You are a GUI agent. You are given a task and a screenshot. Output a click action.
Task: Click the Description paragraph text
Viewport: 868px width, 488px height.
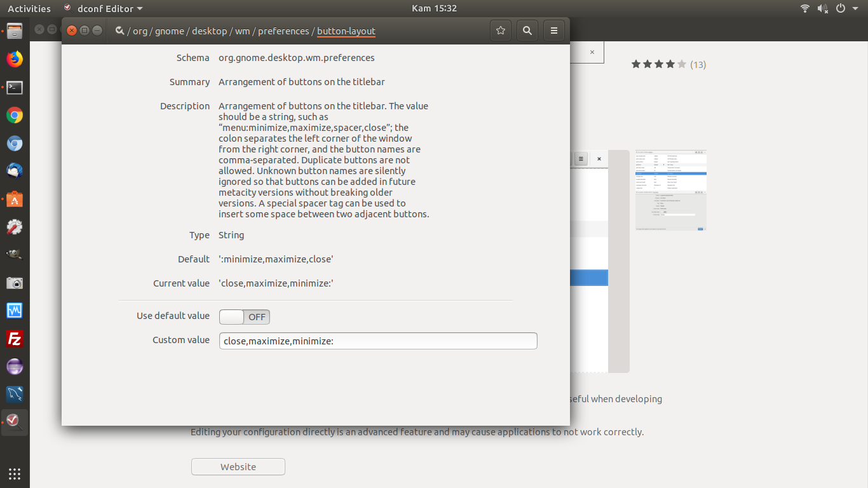[324, 160]
